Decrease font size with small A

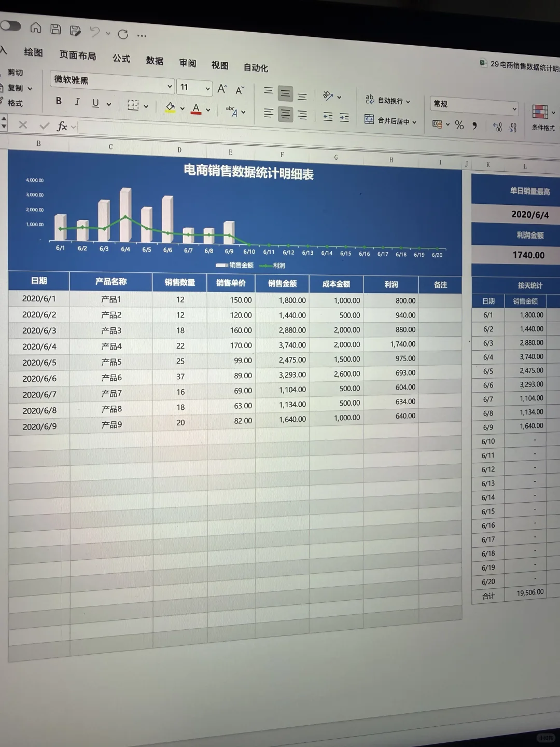(x=240, y=90)
